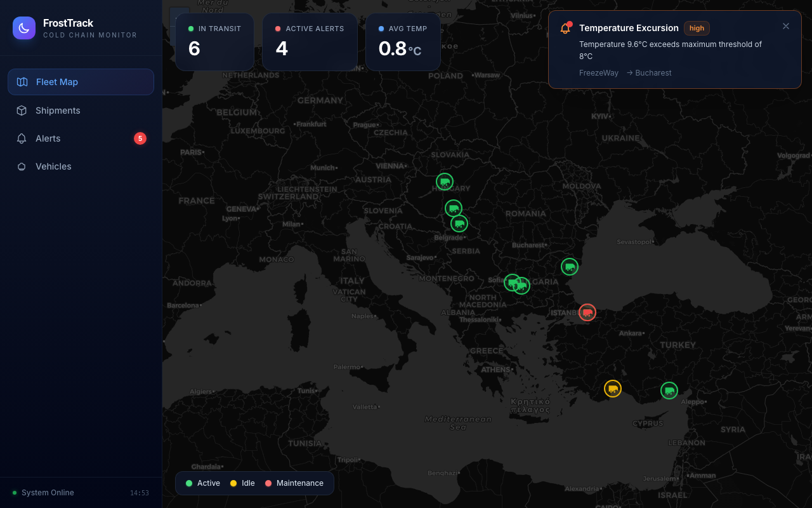The image size is (812, 508).
Task: Click the '→ Bucharest' destination in alert
Action: [649, 73]
